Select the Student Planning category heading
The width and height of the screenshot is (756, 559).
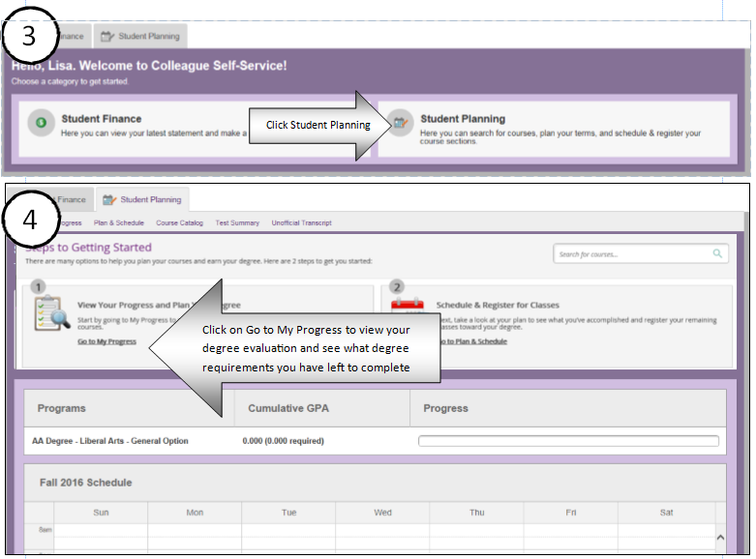(x=463, y=119)
